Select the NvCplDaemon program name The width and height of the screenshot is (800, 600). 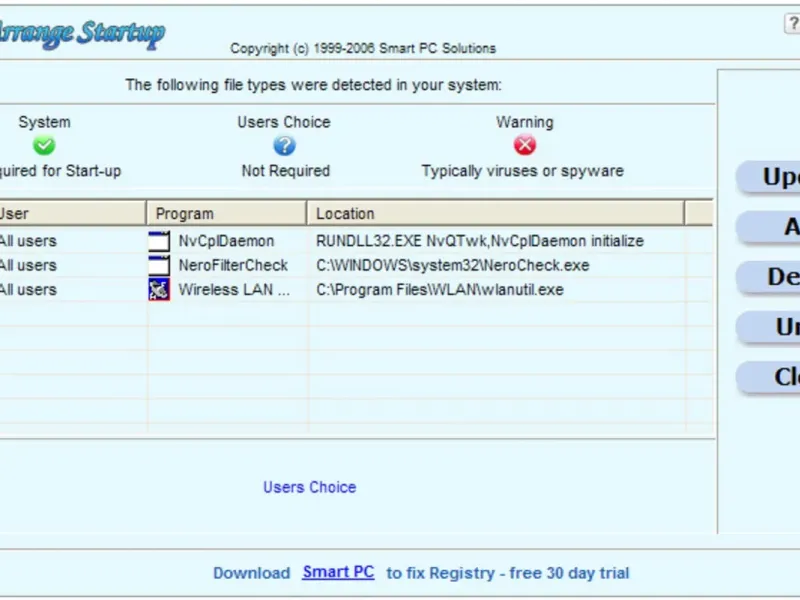pyautogui.click(x=226, y=241)
